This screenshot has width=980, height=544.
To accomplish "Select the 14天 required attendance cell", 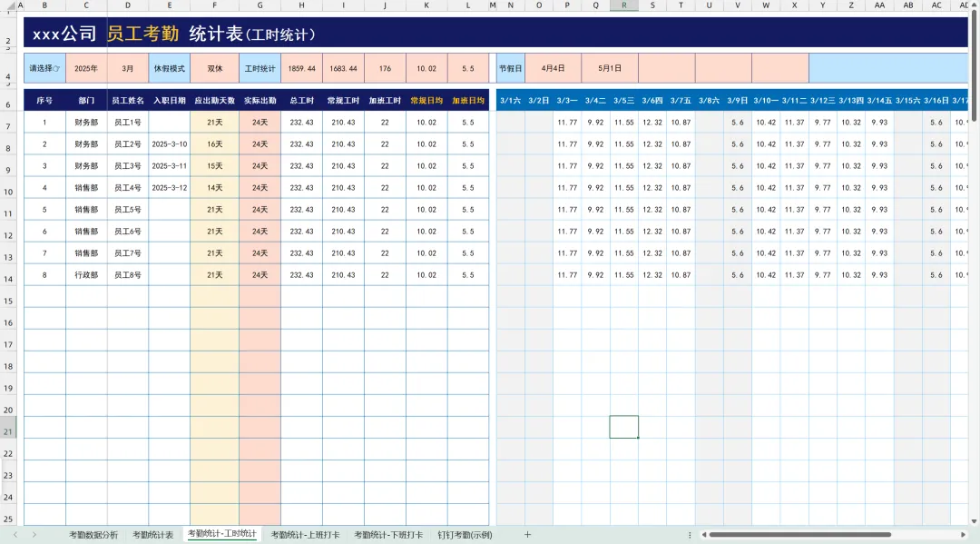I will [x=214, y=188].
